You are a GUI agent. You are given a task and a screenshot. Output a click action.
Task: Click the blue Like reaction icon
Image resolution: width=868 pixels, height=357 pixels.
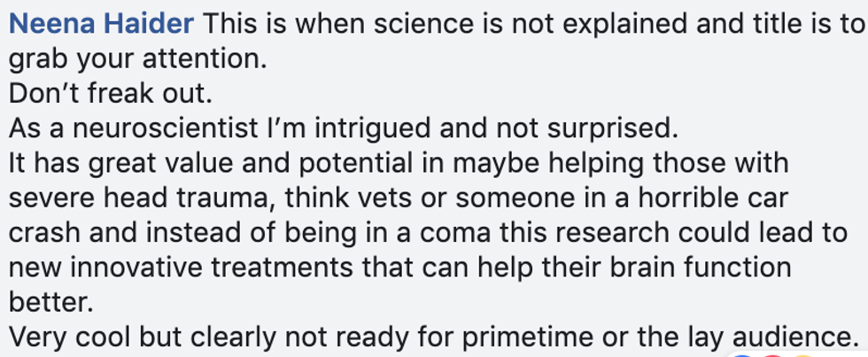[740, 354]
